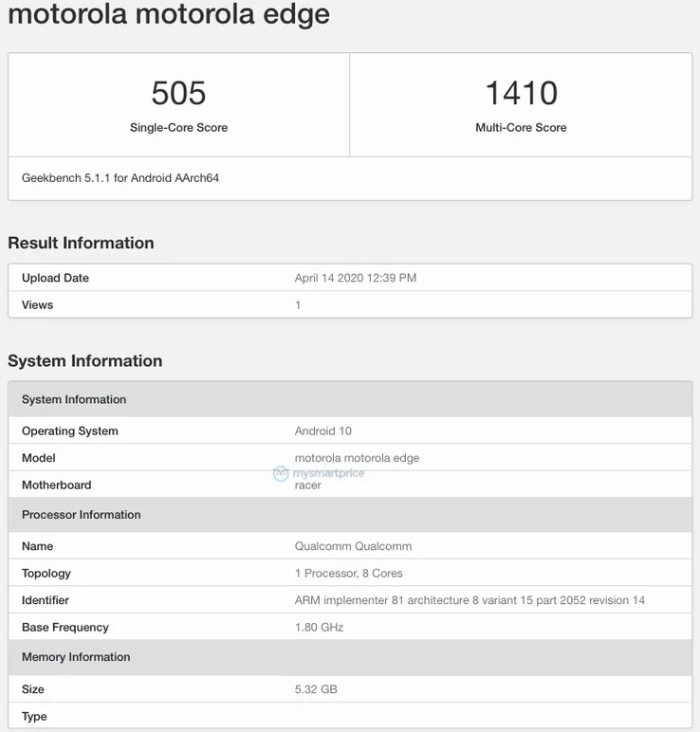The width and height of the screenshot is (700, 732).
Task: Click the Single-Core Score label
Action: [178, 127]
